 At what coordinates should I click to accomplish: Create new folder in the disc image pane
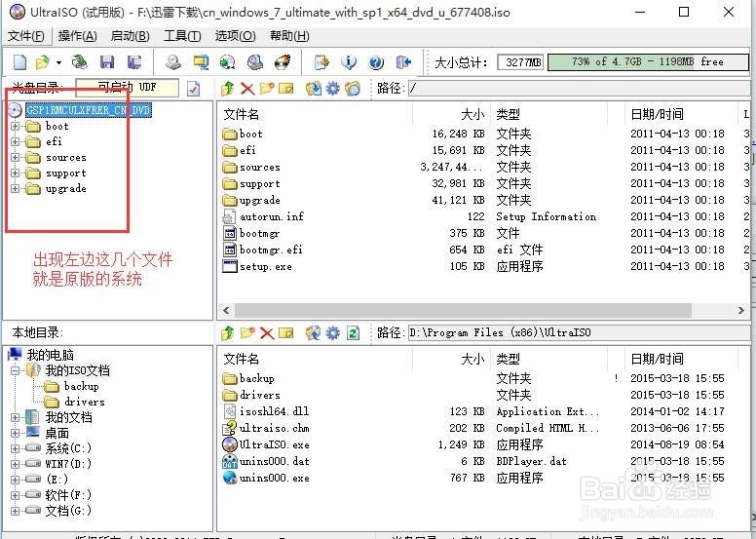267,89
